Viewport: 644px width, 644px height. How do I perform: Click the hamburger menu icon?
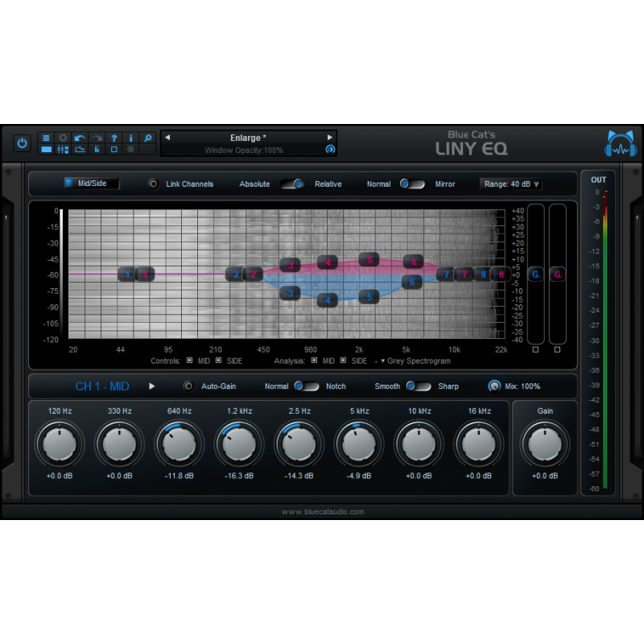(46, 138)
